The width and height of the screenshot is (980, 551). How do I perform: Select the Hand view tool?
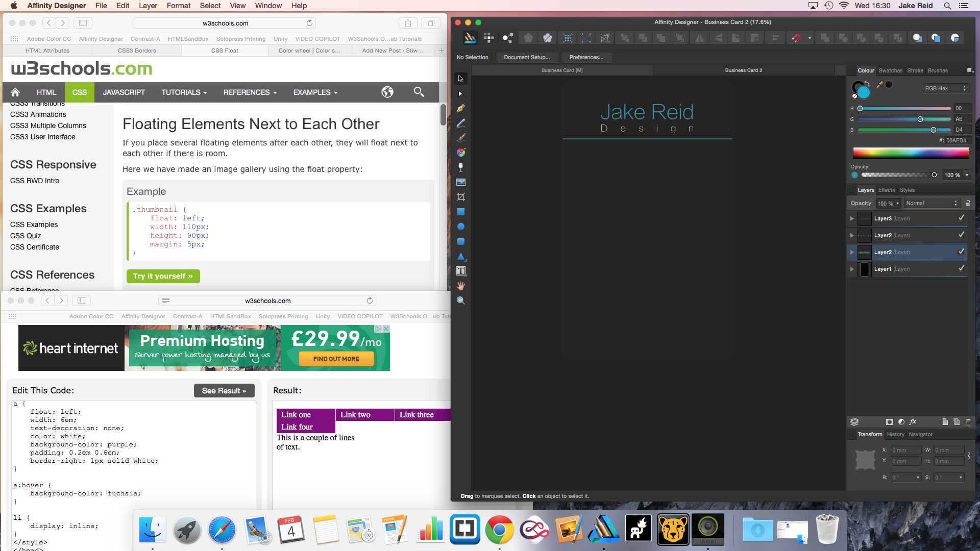[460, 286]
